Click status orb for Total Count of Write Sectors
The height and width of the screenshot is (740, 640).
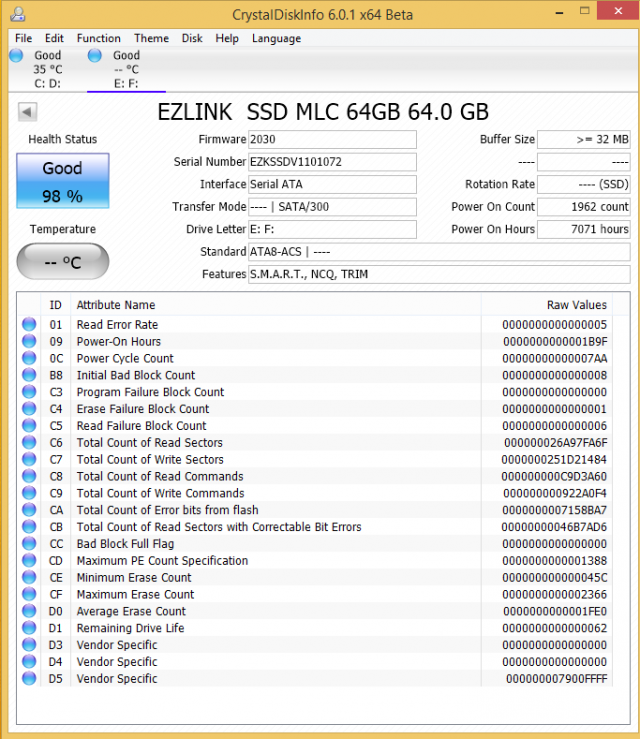tap(29, 459)
